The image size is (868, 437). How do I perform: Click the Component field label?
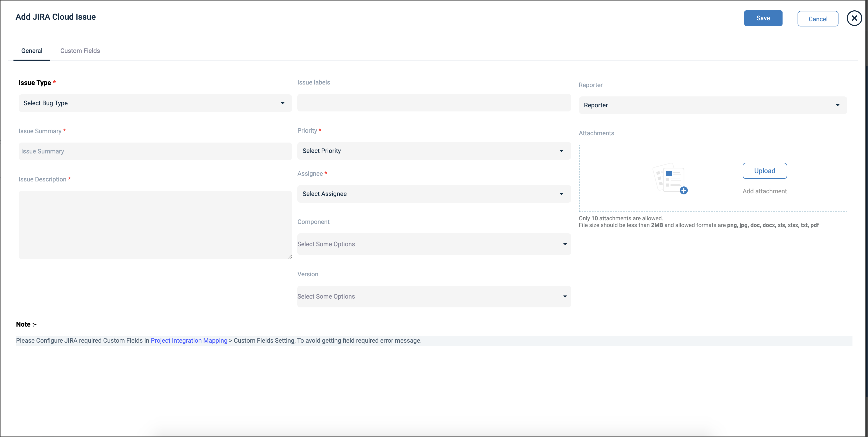tap(313, 222)
